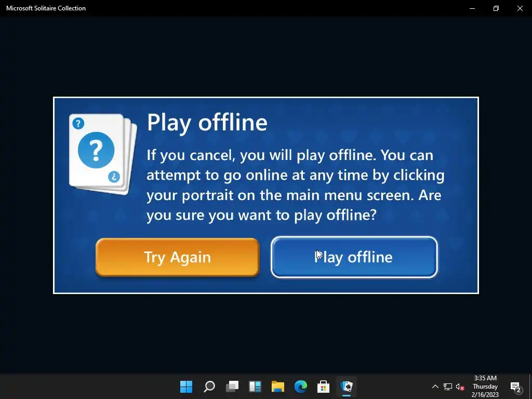Viewport: 532px width, 399px height.
Task: Launch Microsoft Edge from taskbar
Action: tap(301, 387)
